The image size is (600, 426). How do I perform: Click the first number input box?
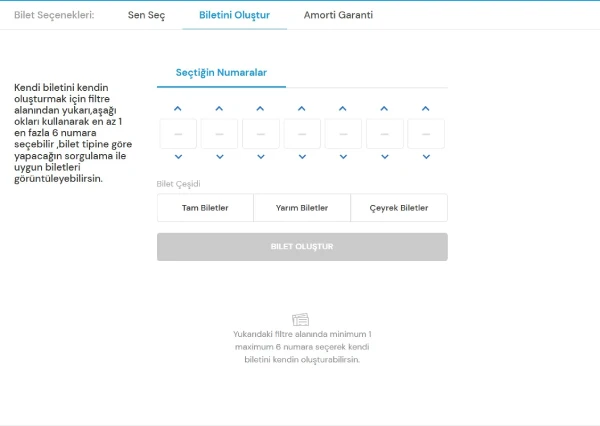(x=178, y=133)
